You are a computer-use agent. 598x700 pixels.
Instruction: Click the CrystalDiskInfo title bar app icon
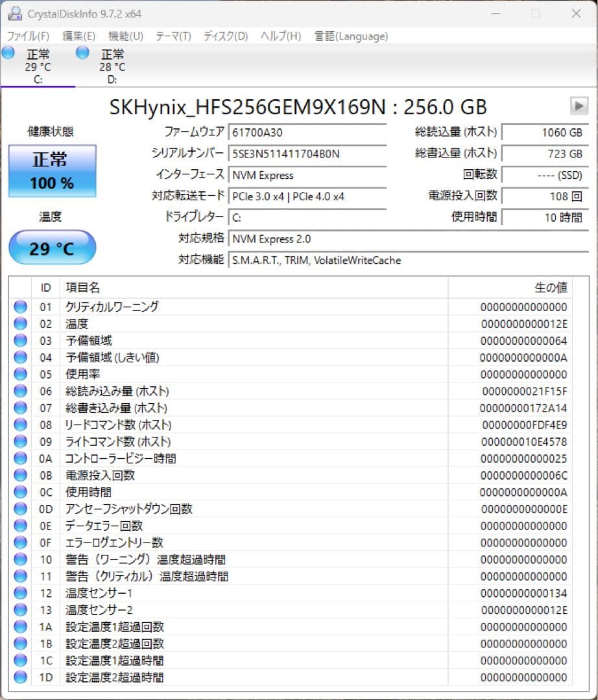pos(14,13)
